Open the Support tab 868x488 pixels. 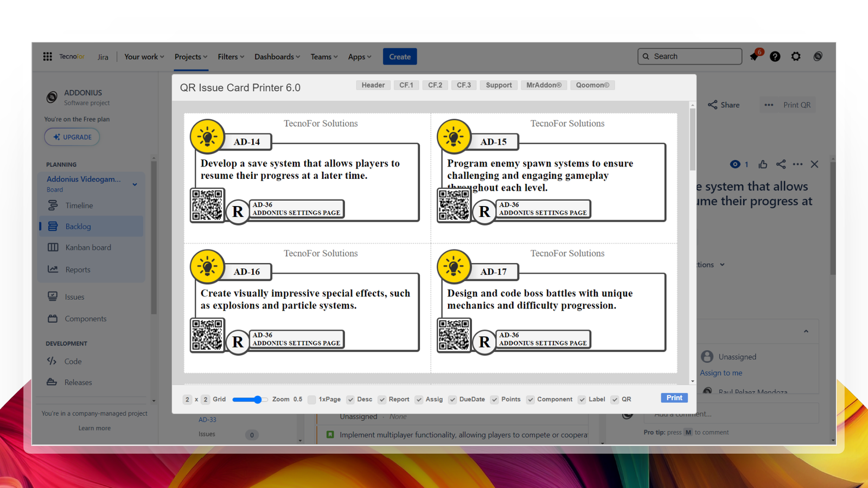(x=499, y=85)
